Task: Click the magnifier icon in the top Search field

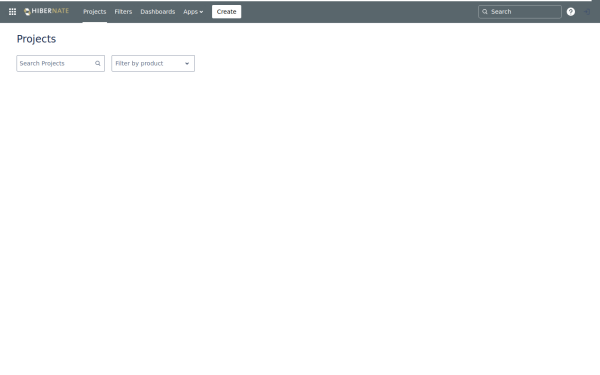Action: pyautogui.click(x=485, y=12)
